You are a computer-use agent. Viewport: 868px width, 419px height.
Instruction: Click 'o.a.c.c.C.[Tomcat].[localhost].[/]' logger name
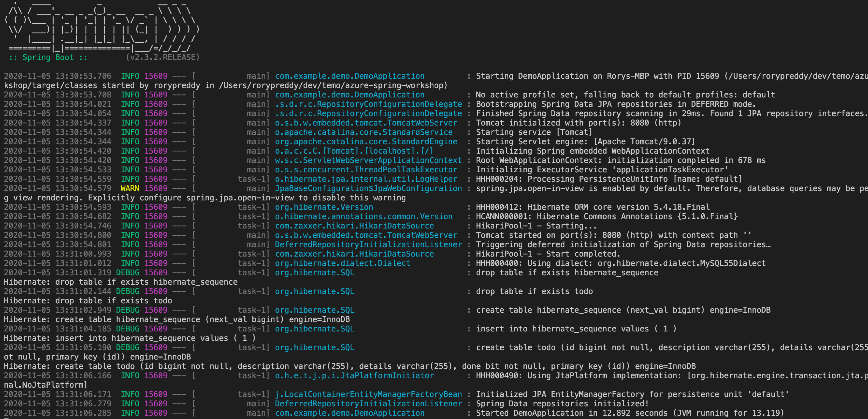tap(354, 151)
